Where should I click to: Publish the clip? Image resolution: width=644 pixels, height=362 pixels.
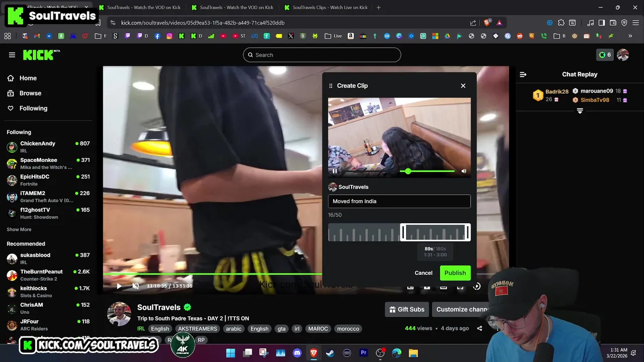455,273
